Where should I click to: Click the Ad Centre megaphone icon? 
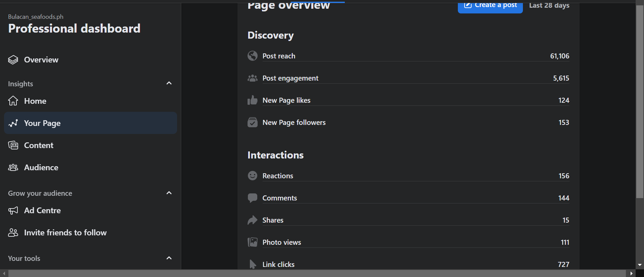(x=13, y=211)
